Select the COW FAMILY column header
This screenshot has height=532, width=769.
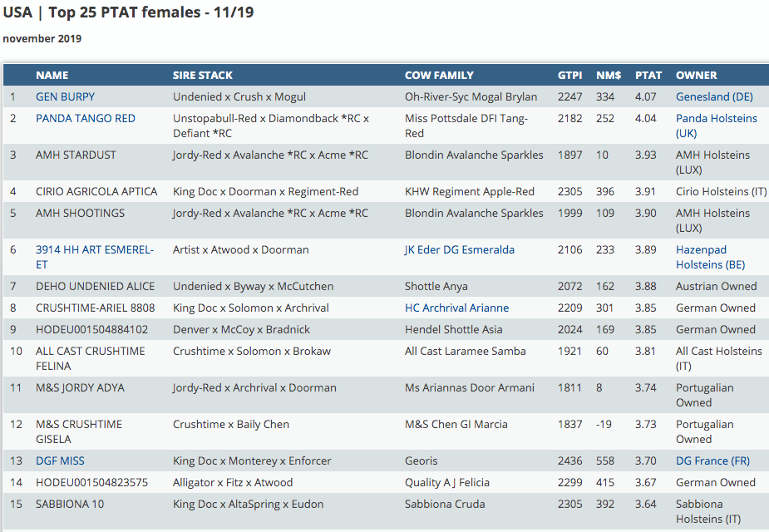(x=439, y=75)
